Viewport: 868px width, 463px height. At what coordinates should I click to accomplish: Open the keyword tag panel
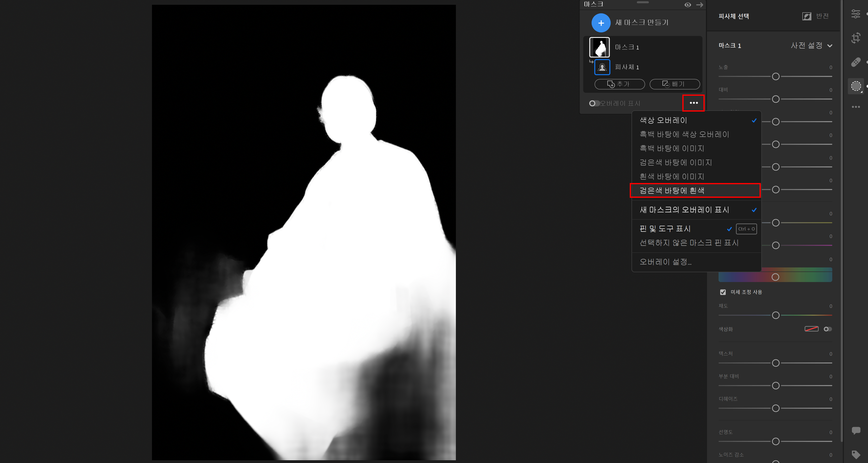pos(856,455)
